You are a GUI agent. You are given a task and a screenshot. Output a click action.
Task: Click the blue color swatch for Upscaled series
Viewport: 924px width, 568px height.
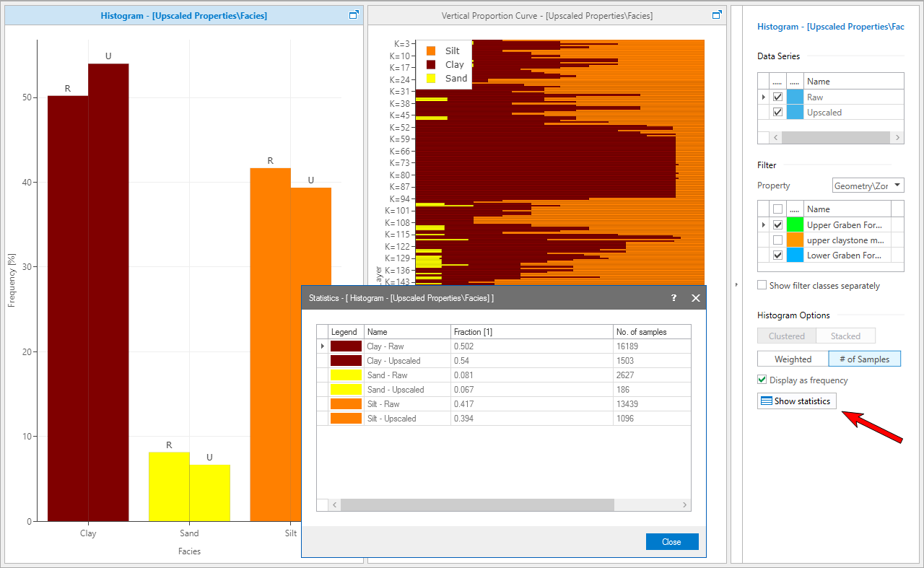point(794,112)
